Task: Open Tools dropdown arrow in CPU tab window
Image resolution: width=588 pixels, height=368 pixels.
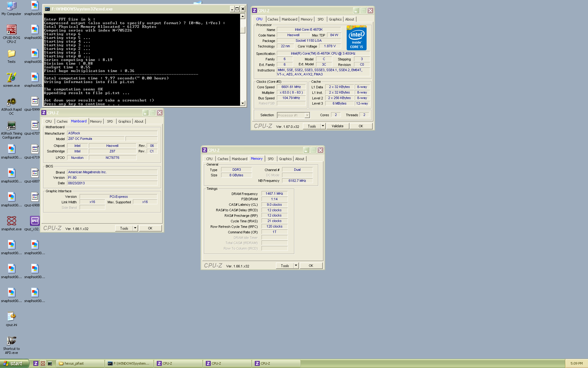Action: point(323,126)
